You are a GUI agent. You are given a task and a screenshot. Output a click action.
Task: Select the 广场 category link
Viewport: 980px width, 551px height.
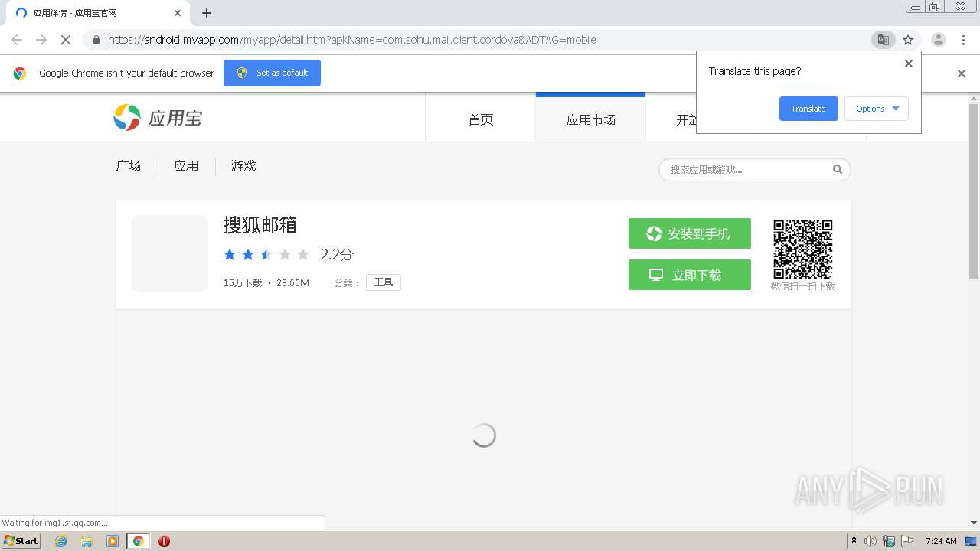[129, 166]
